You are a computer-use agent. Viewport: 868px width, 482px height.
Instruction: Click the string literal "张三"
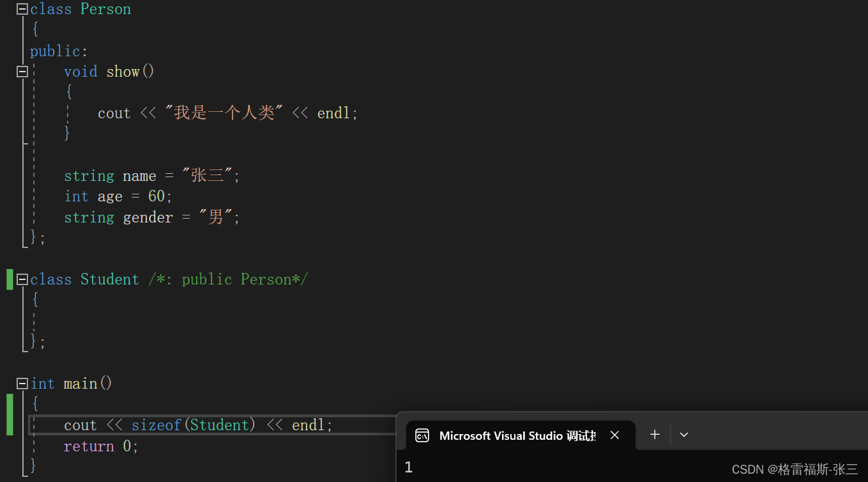[208, 176]
